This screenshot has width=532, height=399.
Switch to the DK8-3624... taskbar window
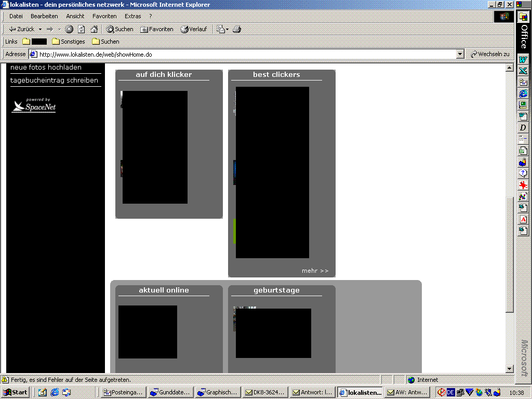265,392
